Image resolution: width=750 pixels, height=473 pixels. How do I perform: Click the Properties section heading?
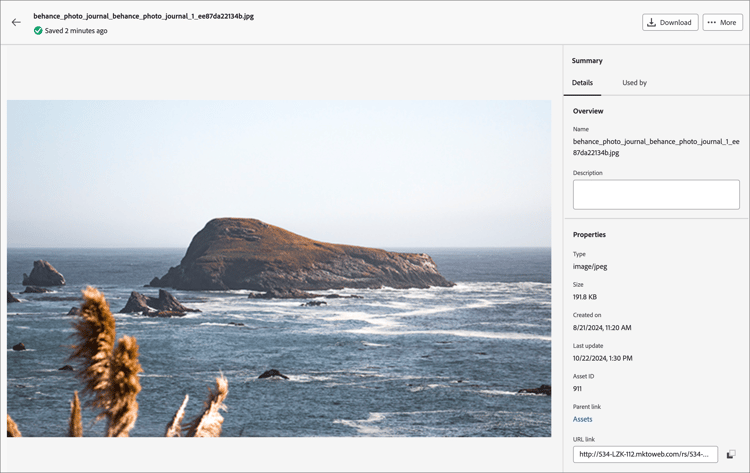pyautogui.click(x=589, y=235)
